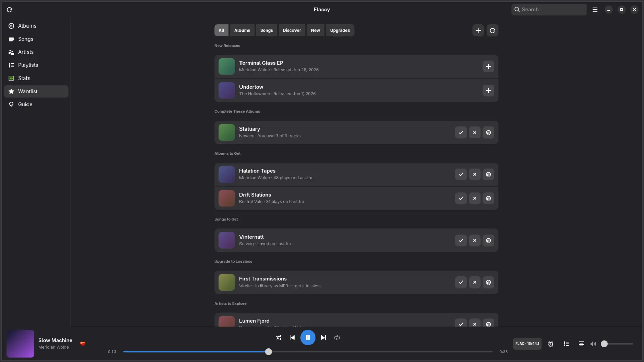This screenshot has height=362, width=644.
Task: Show the Stats page
Action: tap(36, 78)
